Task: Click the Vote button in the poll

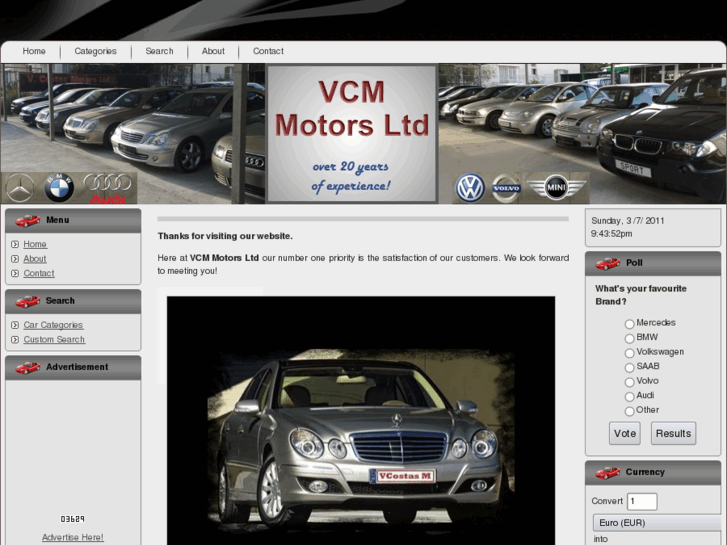Action: [x=625, y=433]
